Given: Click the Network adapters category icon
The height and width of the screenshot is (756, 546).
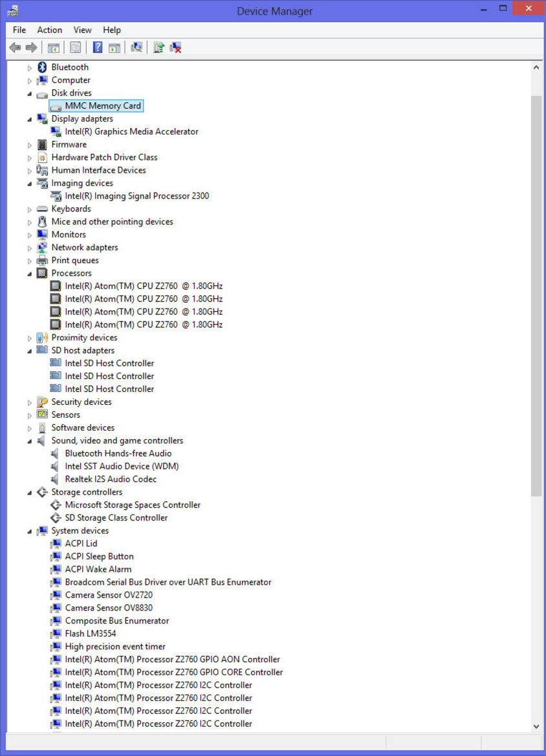Looking at the screenshot, I should click(x=43, y=247).
